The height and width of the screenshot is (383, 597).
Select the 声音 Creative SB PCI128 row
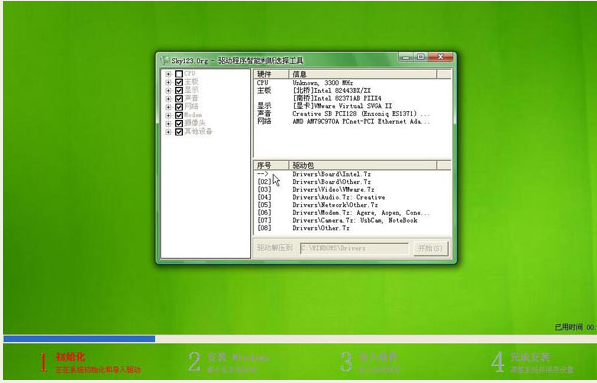pyautogui.click(x=352, y=113)
